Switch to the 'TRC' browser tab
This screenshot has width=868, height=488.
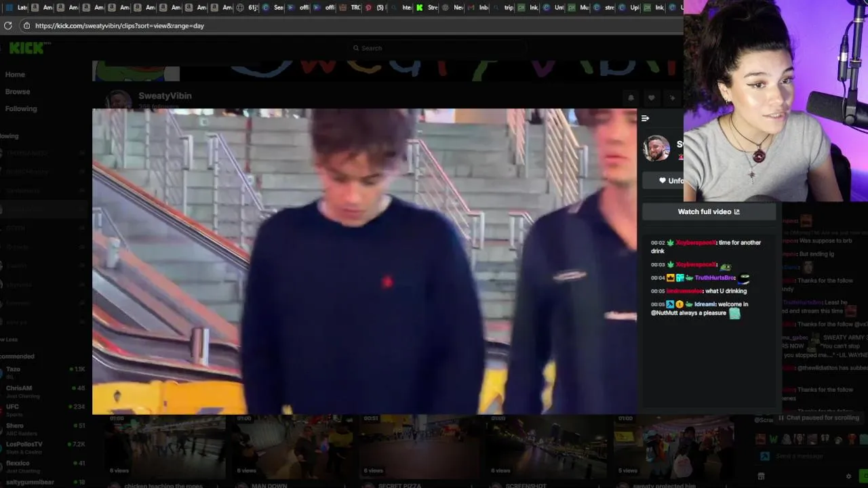(351, 7)
